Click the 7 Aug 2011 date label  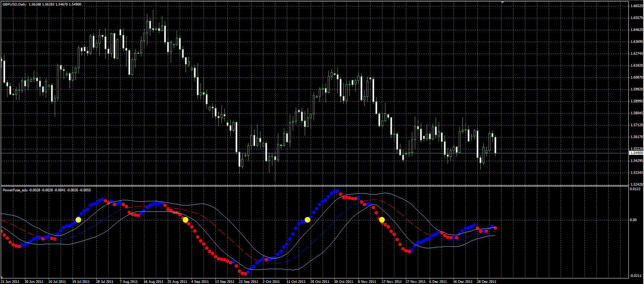129,282
